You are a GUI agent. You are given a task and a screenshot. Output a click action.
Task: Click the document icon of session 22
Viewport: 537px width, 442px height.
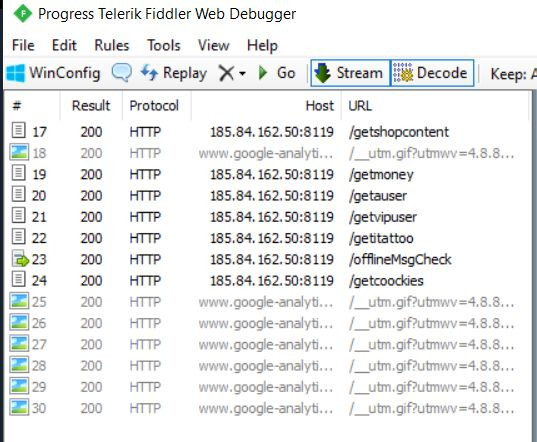coord(18,237)
